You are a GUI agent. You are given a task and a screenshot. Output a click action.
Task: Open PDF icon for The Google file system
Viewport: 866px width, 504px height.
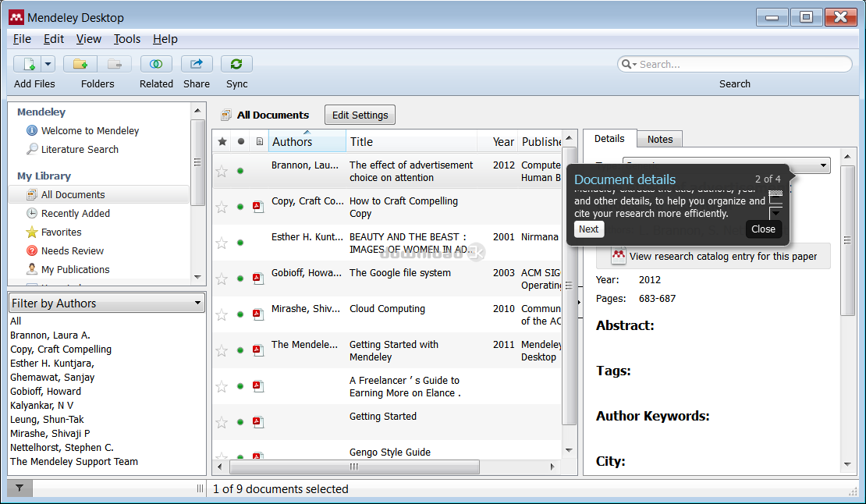click(258, 279)
